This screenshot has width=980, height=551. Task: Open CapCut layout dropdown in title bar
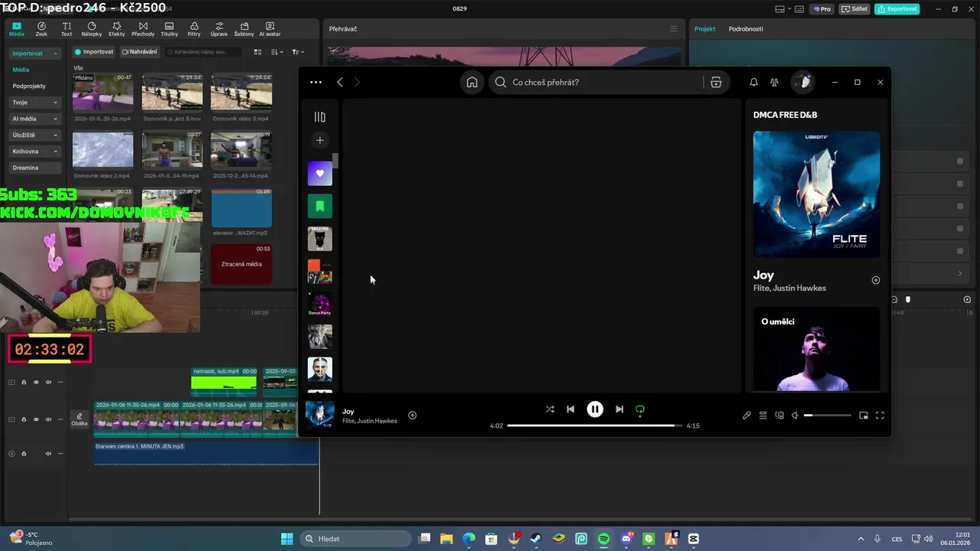pyautogui.click(x=784, y=9)
